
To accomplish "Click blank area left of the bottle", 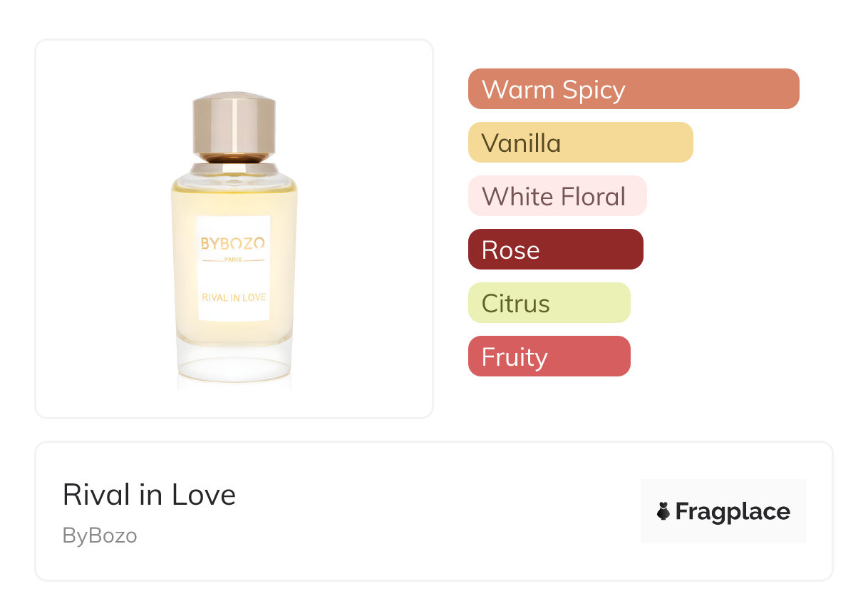I will pos(100,228).
